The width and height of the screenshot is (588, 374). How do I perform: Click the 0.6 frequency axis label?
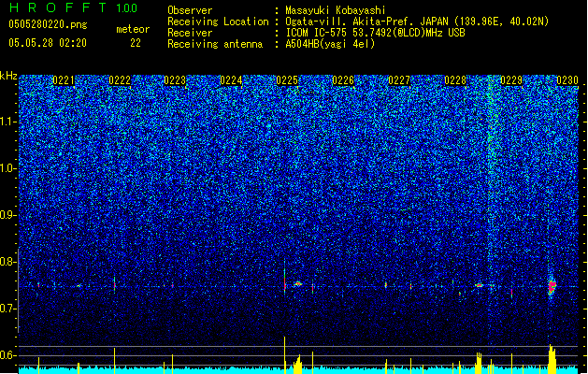7,355
